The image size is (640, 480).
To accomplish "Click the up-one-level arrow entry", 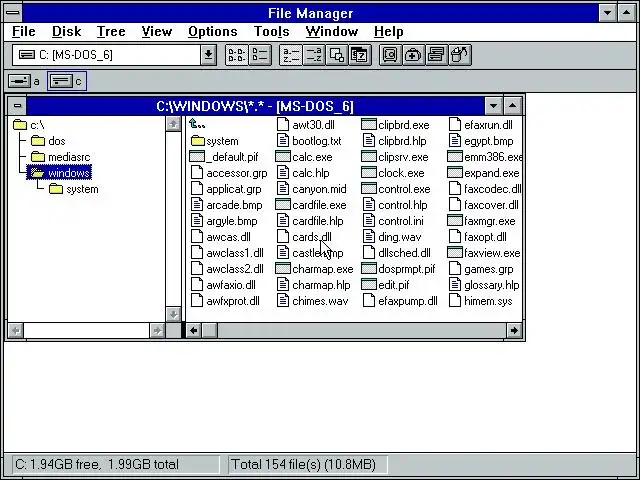I will (198, 124).
